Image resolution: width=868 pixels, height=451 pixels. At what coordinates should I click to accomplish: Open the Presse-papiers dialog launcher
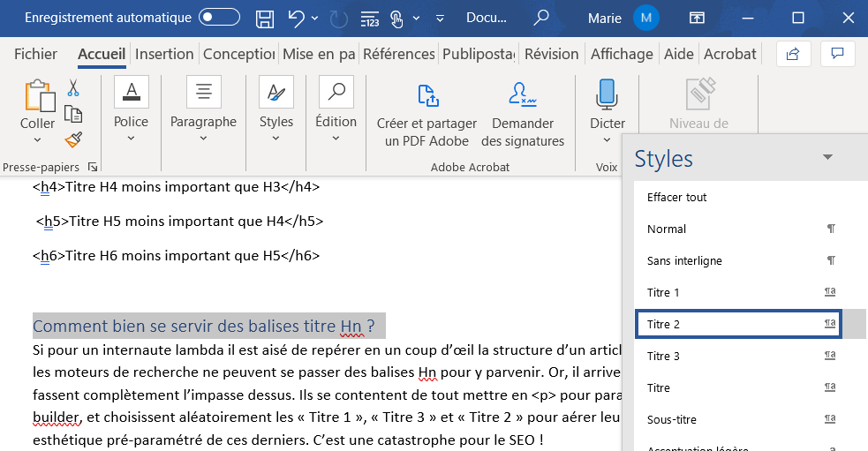[93, 167]
